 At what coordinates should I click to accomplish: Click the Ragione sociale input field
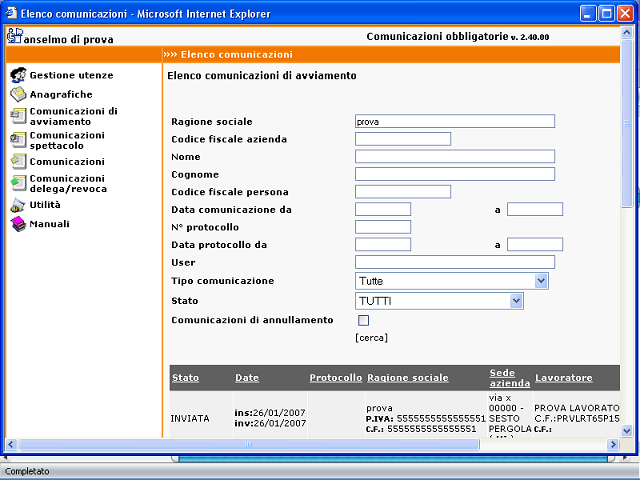tap(455, 121)
